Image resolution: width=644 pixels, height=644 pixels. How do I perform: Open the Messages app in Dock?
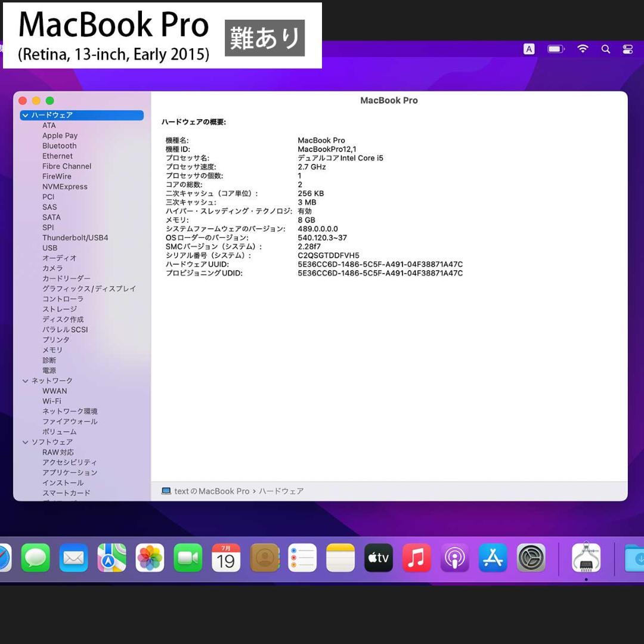[35, 558]
